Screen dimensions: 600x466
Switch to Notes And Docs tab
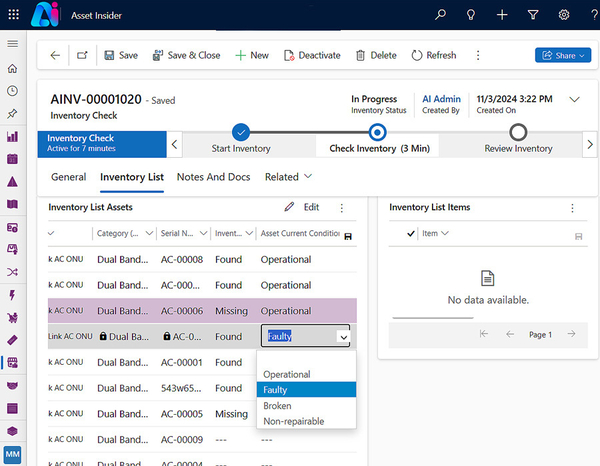pos(214,177)
